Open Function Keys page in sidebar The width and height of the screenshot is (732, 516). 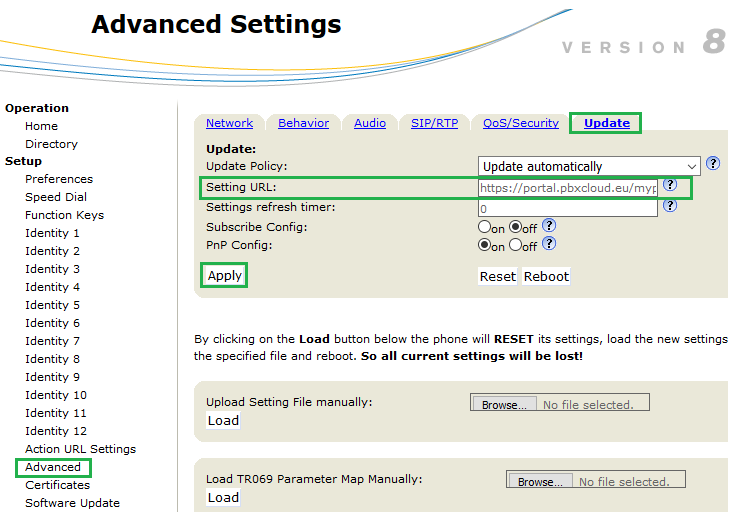(x=64, y=215)
